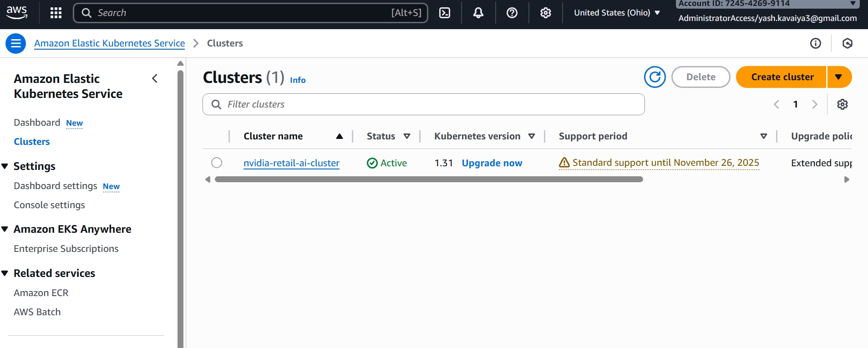Open Console settings
The image size is (868, 348).
point(49,205)
